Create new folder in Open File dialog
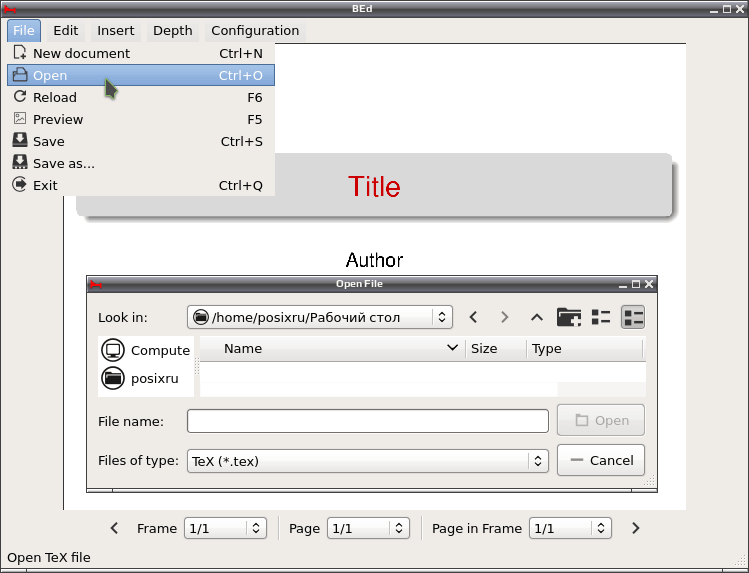Screen dimensions: 749x573 click(569, 317)
